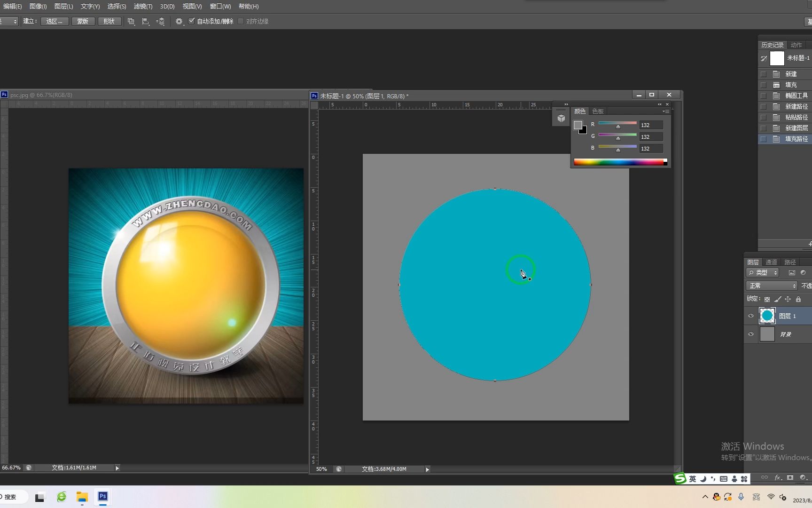Image resolution: width=812 pixels, height=508 pixels.
Task: Select the 椭圆工具 history state
Action: [796, 95]
